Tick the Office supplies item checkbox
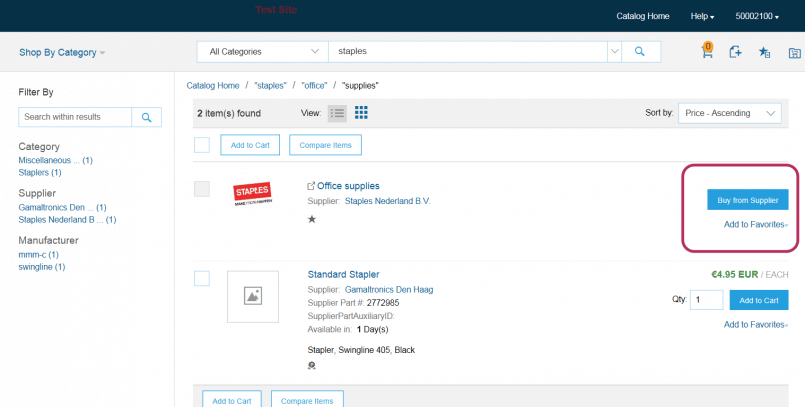Image resolution: width=805 pixels, height=407 pixels. pos(202,188)
